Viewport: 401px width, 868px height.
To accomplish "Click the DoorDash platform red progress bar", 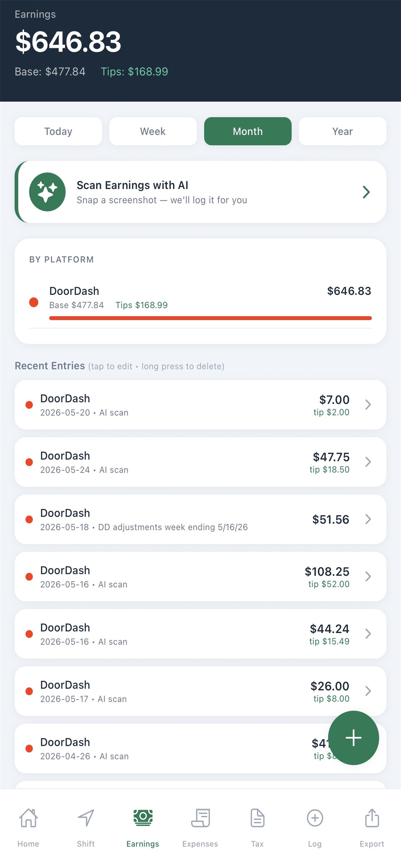I will point(210,318).
